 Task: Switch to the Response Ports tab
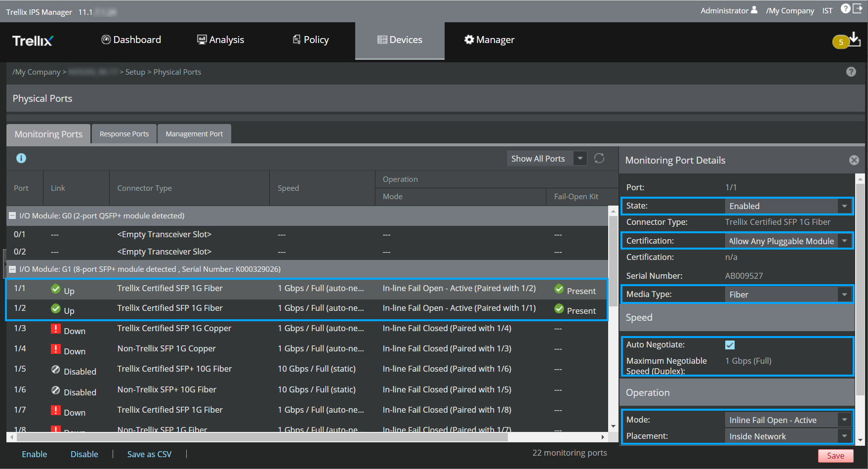pos(124,134)
